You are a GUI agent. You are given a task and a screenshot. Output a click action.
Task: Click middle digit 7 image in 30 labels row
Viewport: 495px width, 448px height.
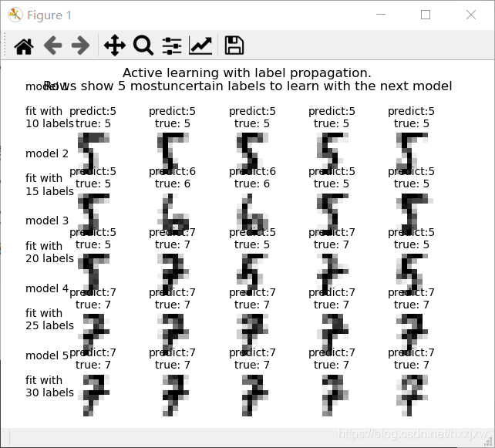click(253, 396)
